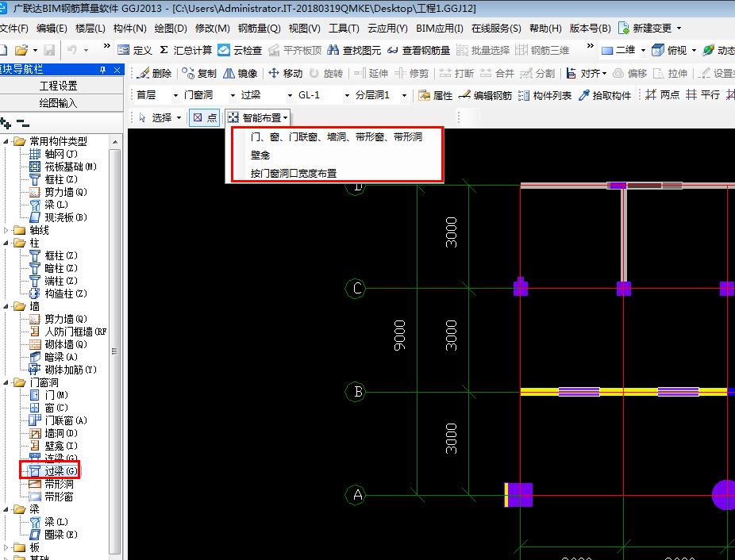Open the 二维 view mode dropdown
The image size is (735, 560).
(x=643, y=50)
